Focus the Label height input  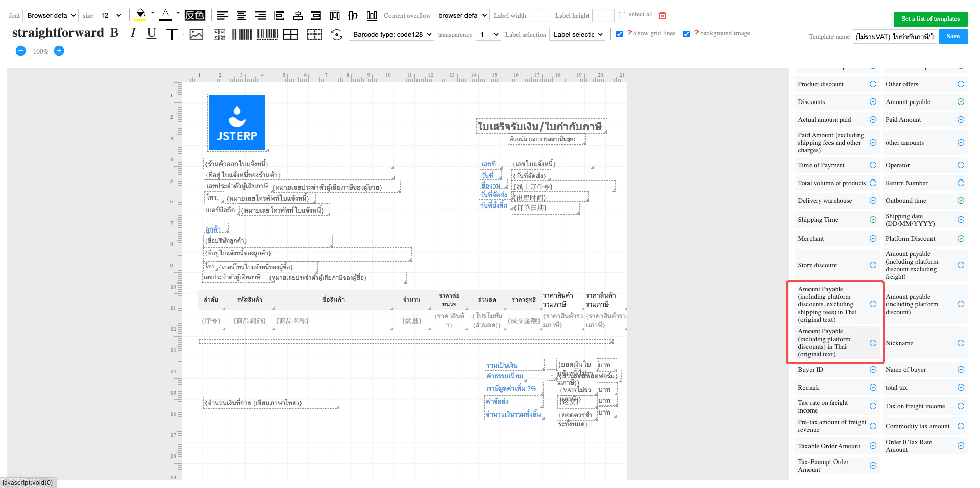(x=603, y=15)
